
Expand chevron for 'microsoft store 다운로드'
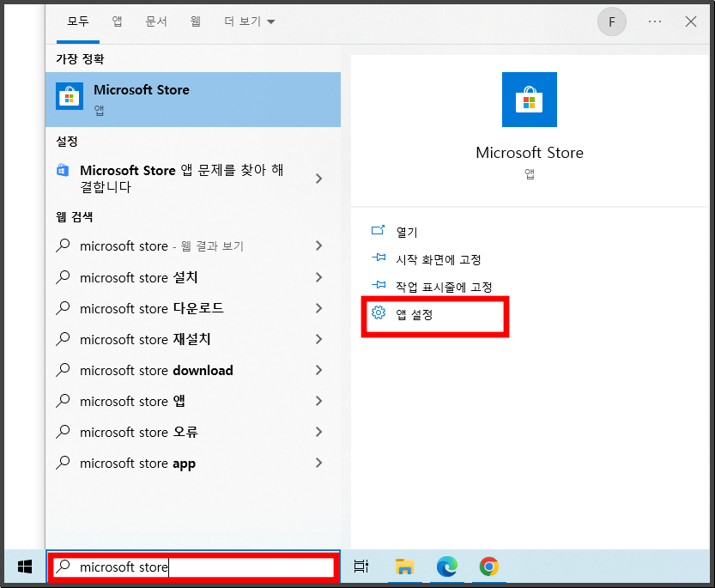click(x=318, y=308)
